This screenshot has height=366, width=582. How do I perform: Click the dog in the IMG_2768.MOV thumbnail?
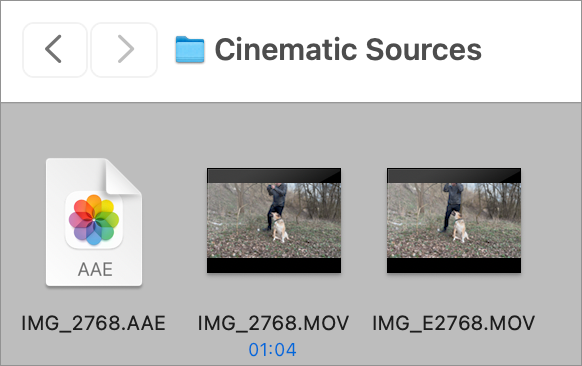click(x=279, y=227)
